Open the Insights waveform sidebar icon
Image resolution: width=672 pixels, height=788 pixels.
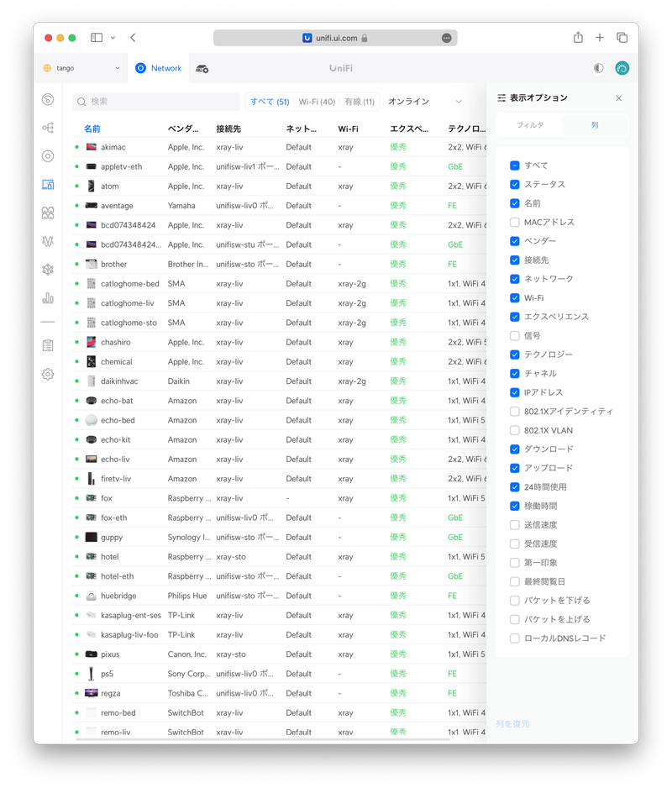pyautogui.click(x=48, y=241)
